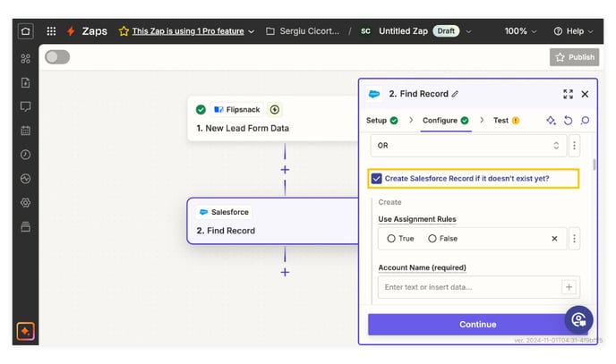The height and width of the screenshot is (364, 616).
Task: Select the Flipsnack New Lead Form Data step
Action: [x=273, y=118]
